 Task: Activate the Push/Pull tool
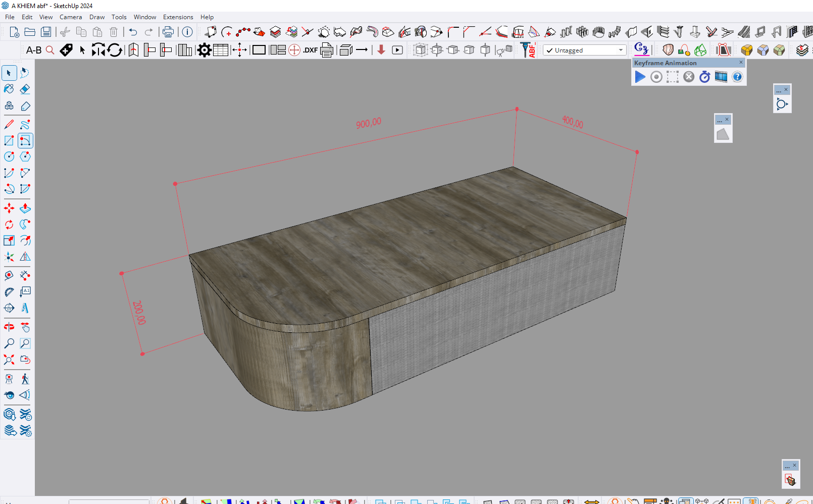[25, 208]
